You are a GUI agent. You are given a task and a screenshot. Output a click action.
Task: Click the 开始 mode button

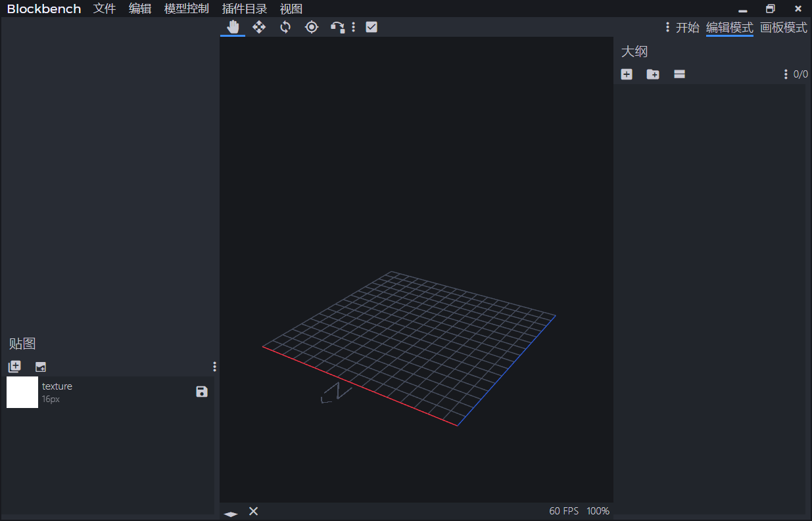point(687,28)
